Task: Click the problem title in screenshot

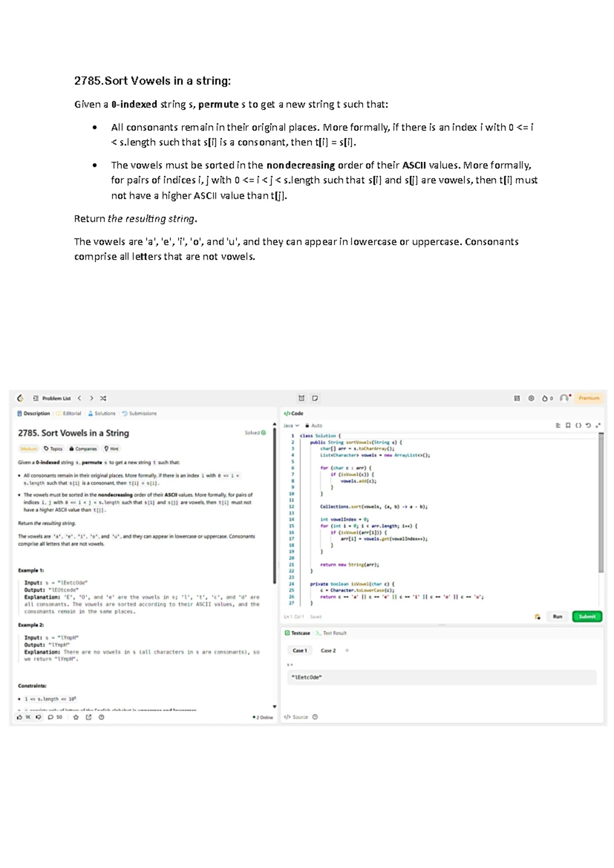Action: click(74, 433)
